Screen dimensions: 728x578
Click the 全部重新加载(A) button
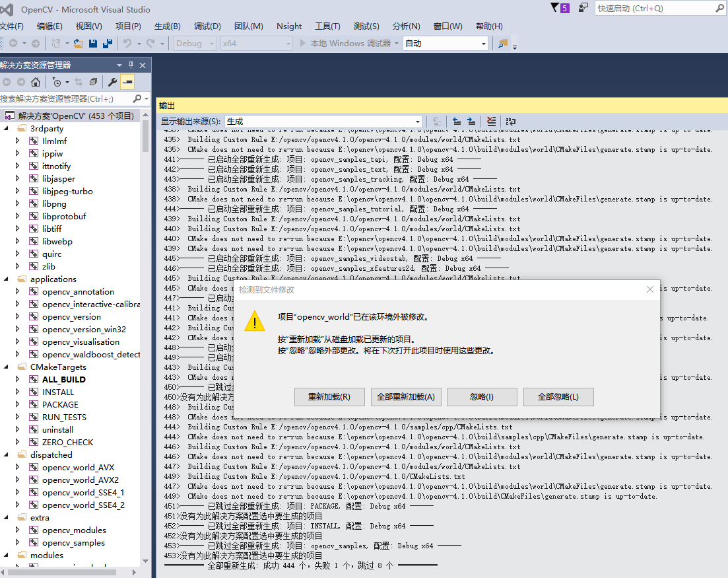click(406, 397)
